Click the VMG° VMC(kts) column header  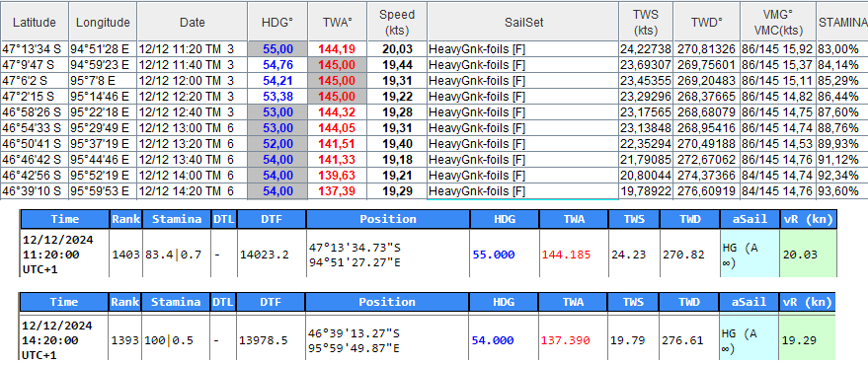(x=778, y=22)
